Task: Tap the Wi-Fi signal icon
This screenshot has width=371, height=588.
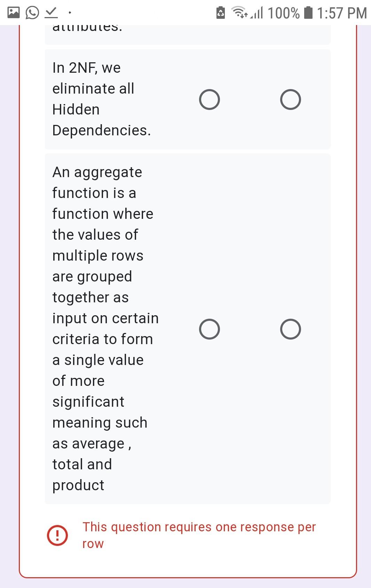Action: coord(240,13)
